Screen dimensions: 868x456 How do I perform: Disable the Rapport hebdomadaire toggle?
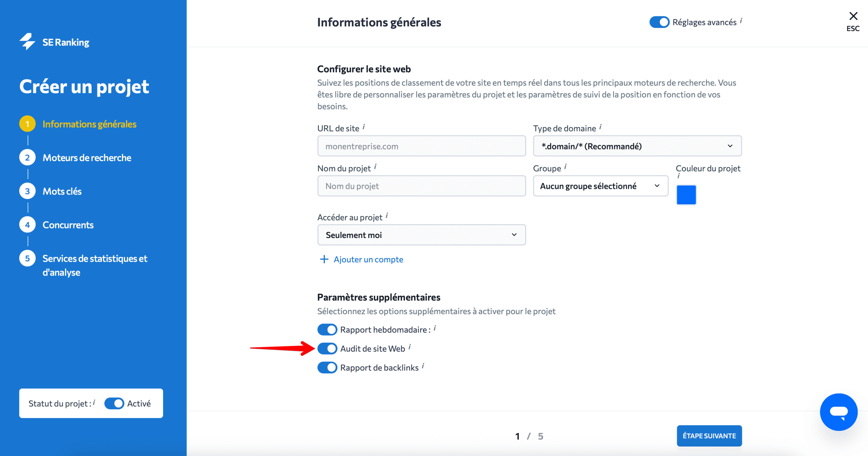[327, 330]
